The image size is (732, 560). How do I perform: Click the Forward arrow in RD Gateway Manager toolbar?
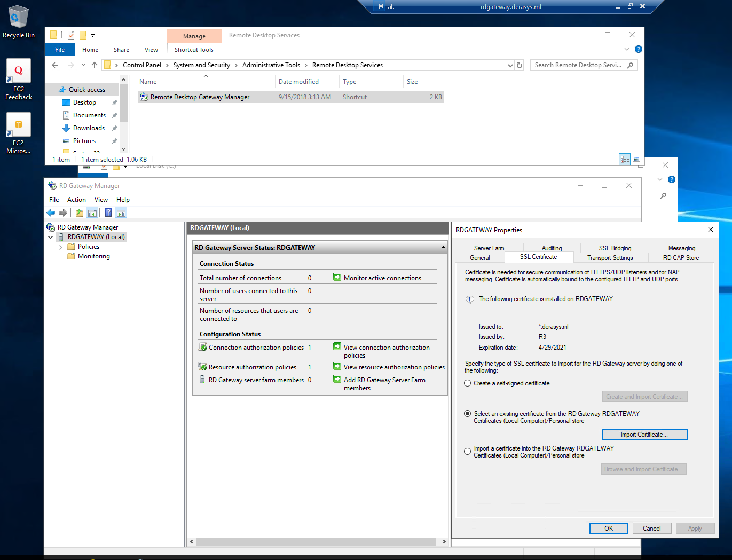(x=63, y=212)
